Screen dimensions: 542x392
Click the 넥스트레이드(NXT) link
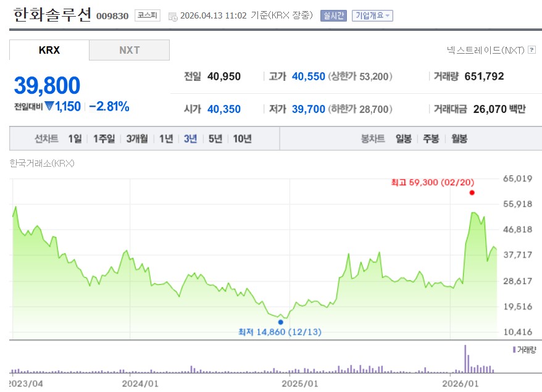point(485,50)
